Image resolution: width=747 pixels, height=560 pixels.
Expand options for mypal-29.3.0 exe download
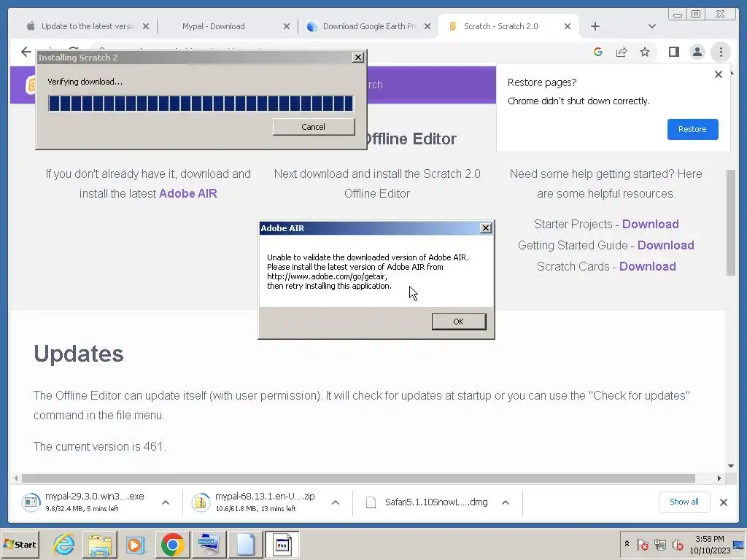(166, 502)
